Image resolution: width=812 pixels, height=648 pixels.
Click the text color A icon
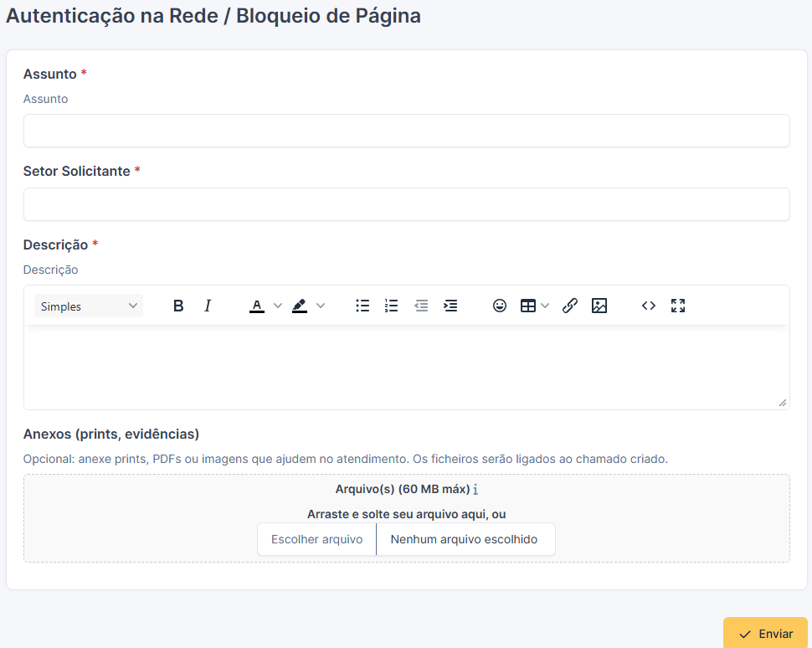[x=257, y=306]
